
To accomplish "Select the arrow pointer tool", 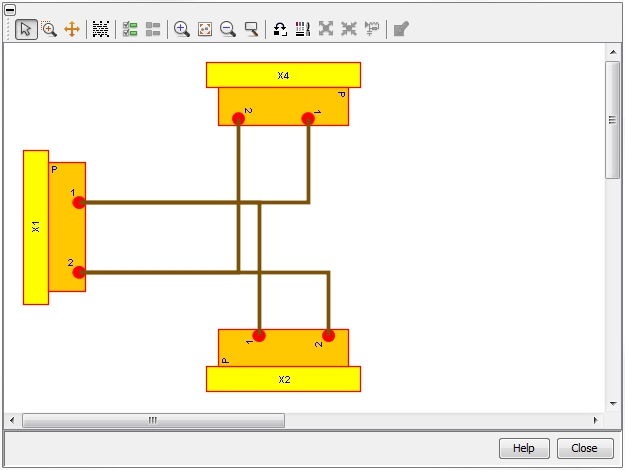I will (26, 29).
